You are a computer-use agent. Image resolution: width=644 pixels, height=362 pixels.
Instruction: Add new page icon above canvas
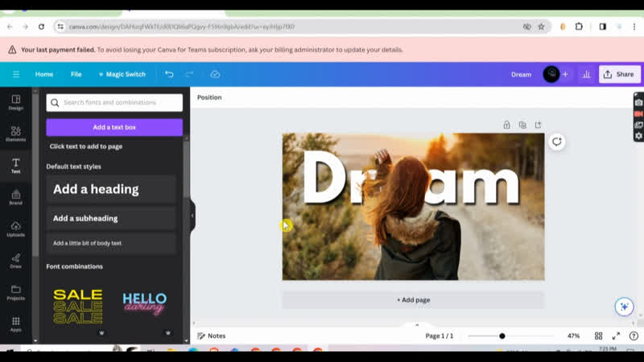tap(538, 125)
